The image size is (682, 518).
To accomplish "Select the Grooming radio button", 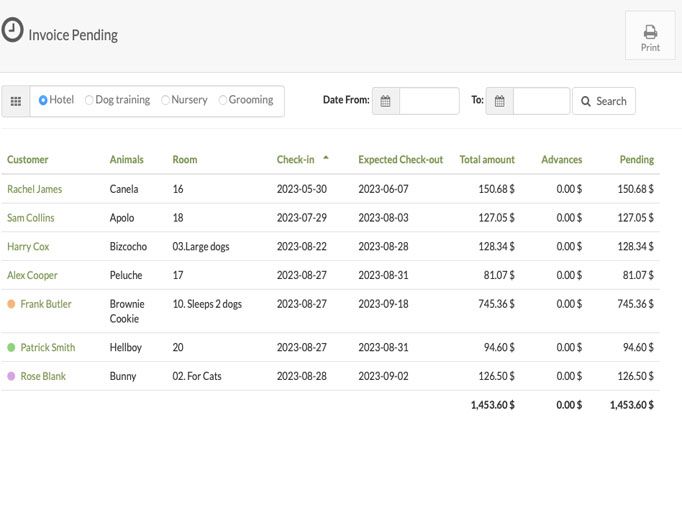I will tap(223, 100).
